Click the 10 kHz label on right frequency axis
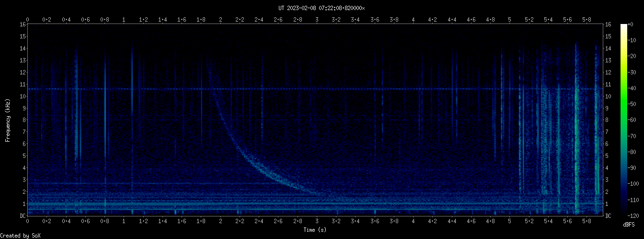 (609, 96)
